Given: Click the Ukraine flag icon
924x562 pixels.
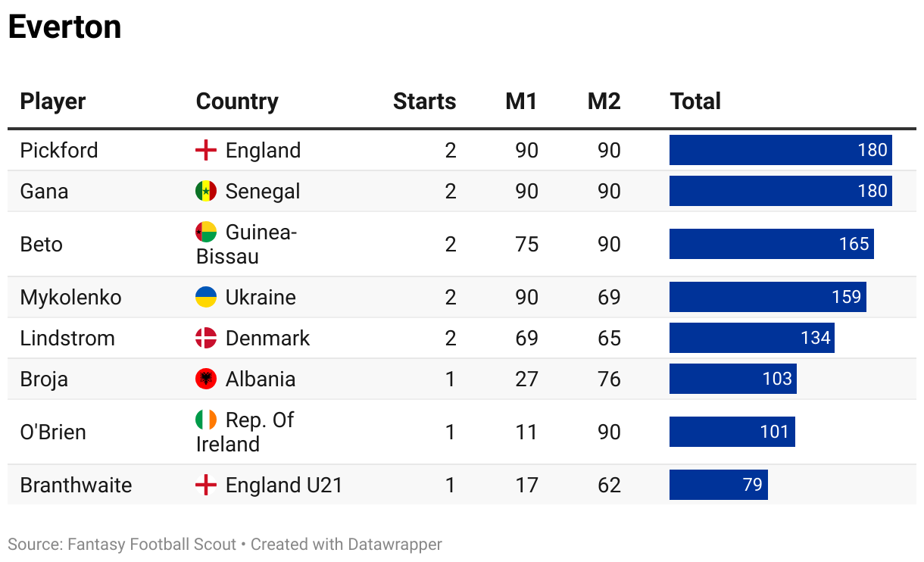Looking at the screenshot, I should point(206,297).
